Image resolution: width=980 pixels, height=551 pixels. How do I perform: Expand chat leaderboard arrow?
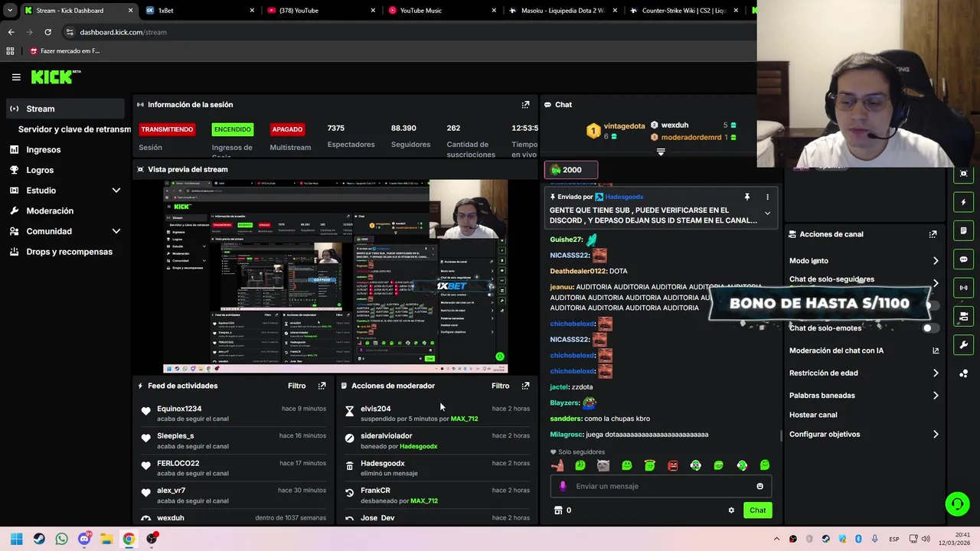[x=661, y=152]
